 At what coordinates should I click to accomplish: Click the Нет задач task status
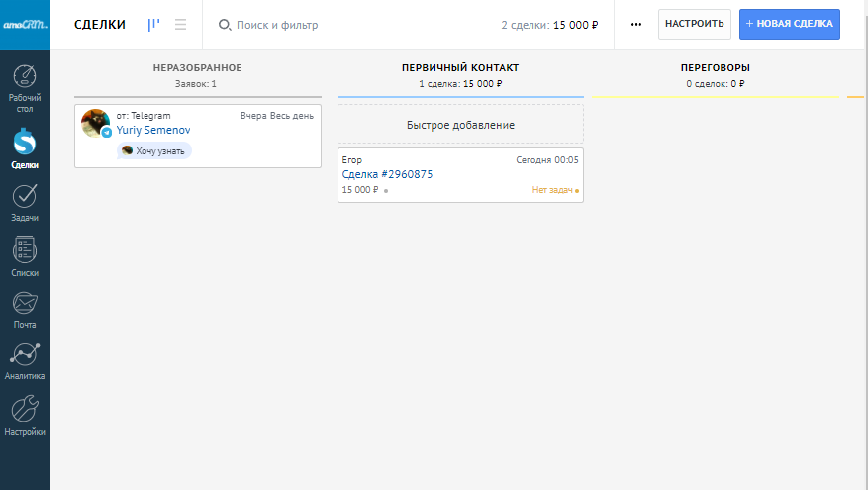[x=553, y=190]
